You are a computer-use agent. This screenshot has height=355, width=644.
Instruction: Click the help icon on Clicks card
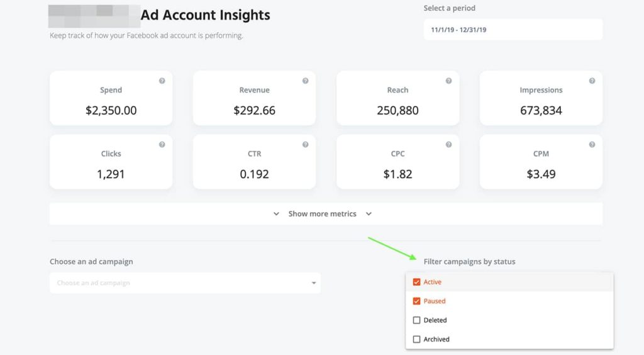(162, 144)
